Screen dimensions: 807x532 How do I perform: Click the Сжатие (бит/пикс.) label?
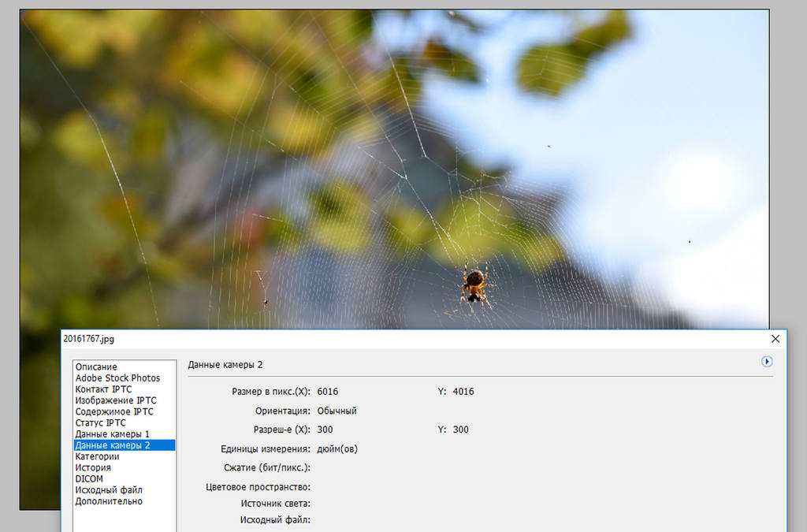pos(267,467)
